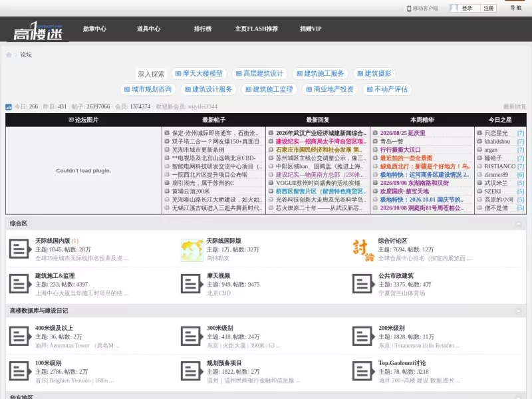Open post 2026/08/25 延庆里
Viewport: 532px width, 399px height.
(x=402, y=133)
